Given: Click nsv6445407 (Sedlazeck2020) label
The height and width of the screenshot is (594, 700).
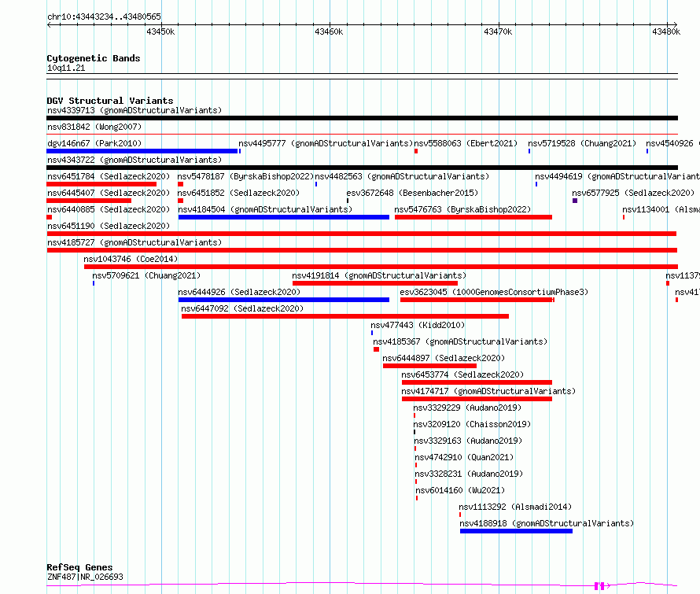Looking at the screenshot, I should 109,193.
